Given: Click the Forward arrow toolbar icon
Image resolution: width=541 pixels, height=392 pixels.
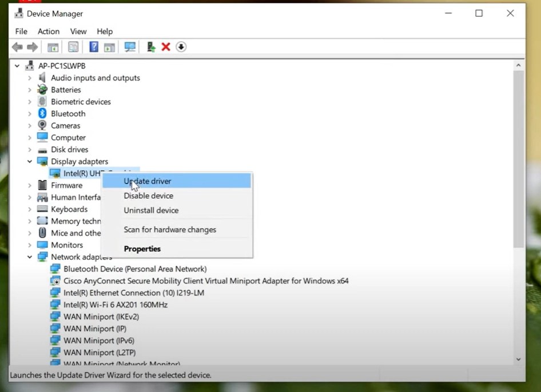Looking at the screenshot, I should coord(32,47).
